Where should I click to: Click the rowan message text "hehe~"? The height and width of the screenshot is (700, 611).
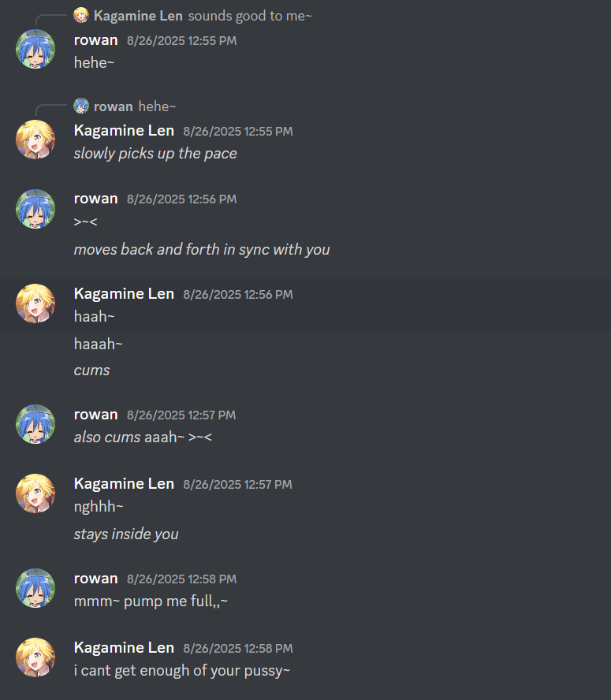(95, 63)
